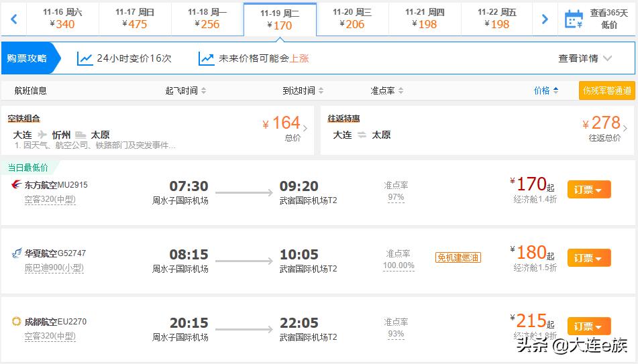Select the 11-18 周一 ¥256 date tab

207,19
